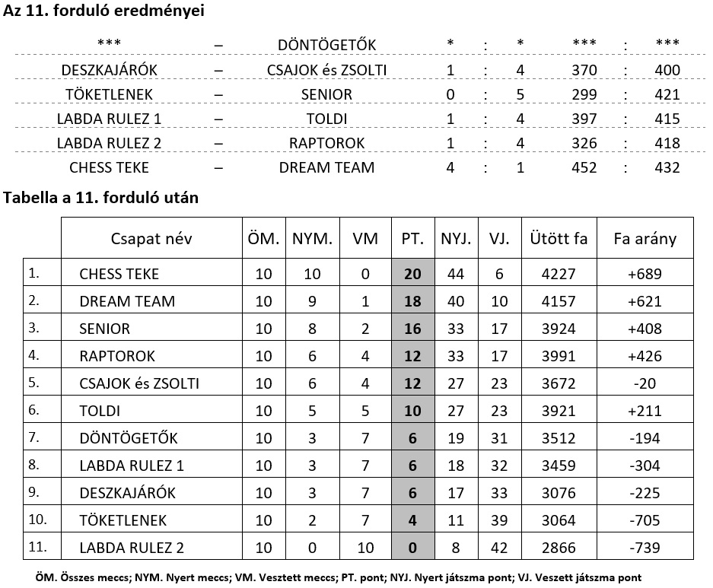
Task: Click the 'Tabella a 11. forduló után' heading
Action: (x=101, y=198)
